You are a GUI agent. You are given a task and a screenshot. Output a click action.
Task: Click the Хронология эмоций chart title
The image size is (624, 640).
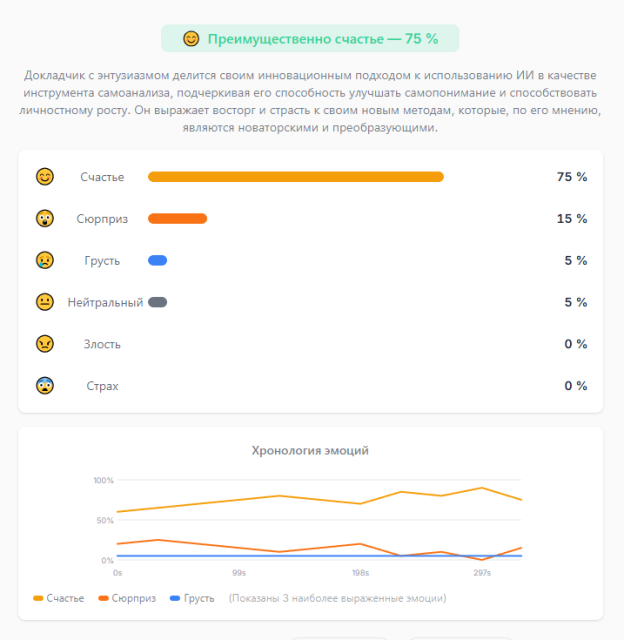310,451
